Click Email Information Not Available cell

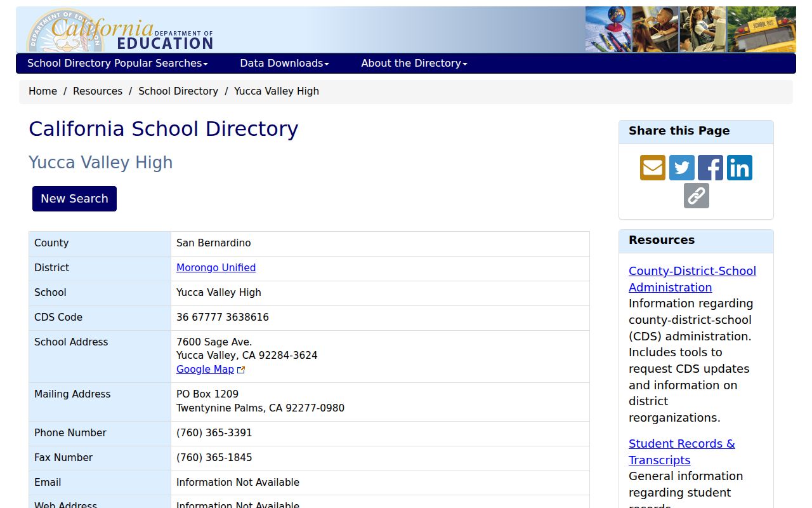tap(380, 483)
